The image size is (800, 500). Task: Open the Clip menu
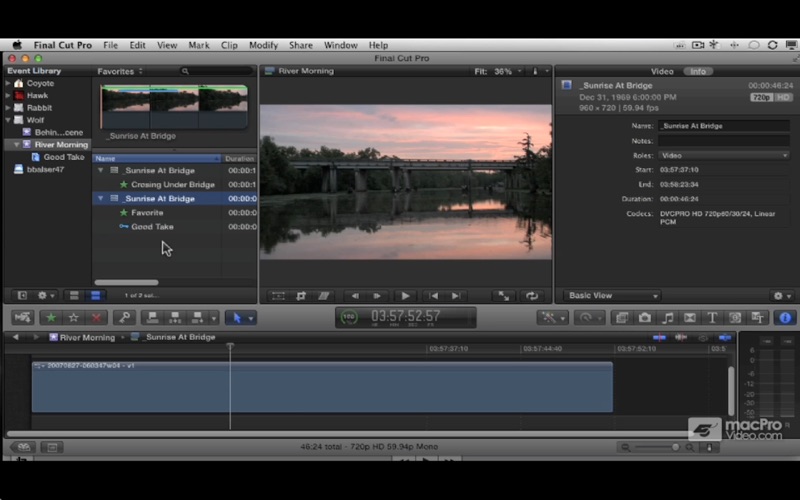click(x=229, y=45)
